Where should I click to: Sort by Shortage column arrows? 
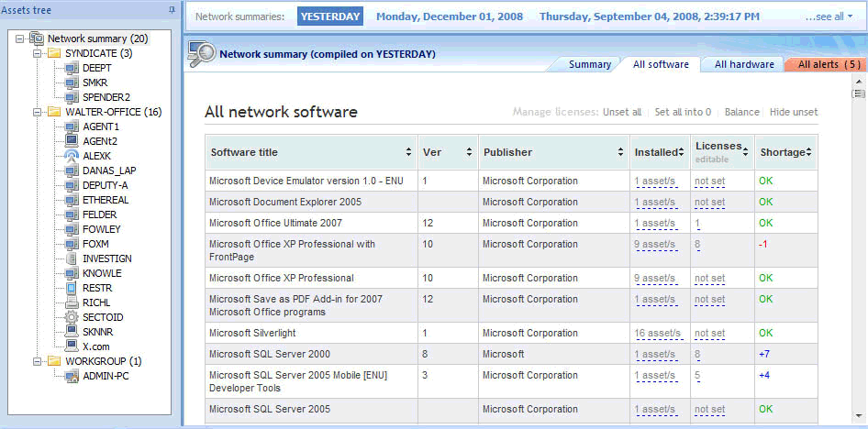coord(808,152)
